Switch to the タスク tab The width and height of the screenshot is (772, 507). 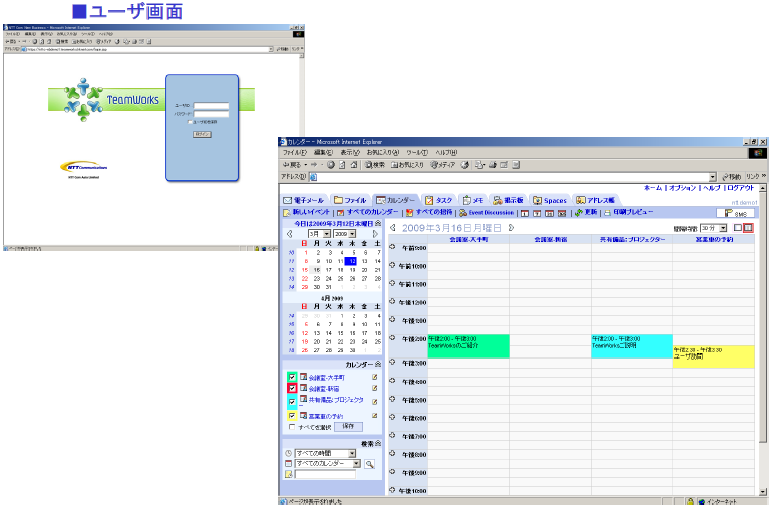point(439,200)
